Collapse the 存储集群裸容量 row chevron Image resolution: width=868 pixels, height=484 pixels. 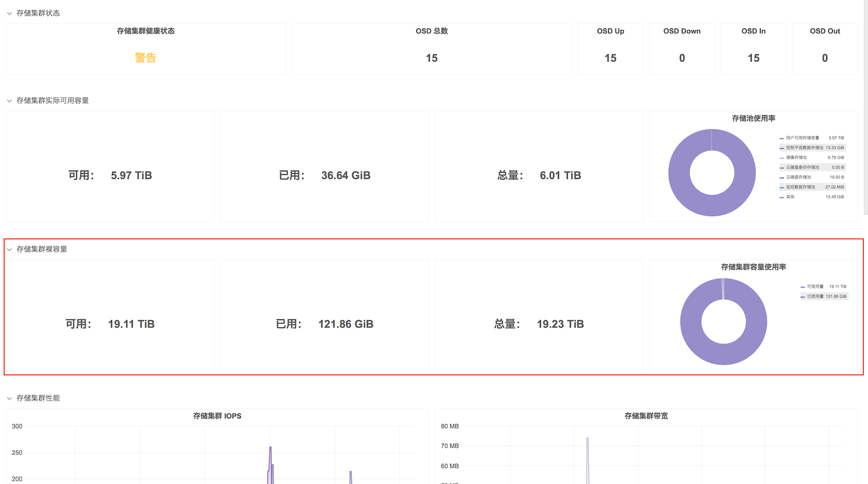pyautogui.click(x=9, y=250)
